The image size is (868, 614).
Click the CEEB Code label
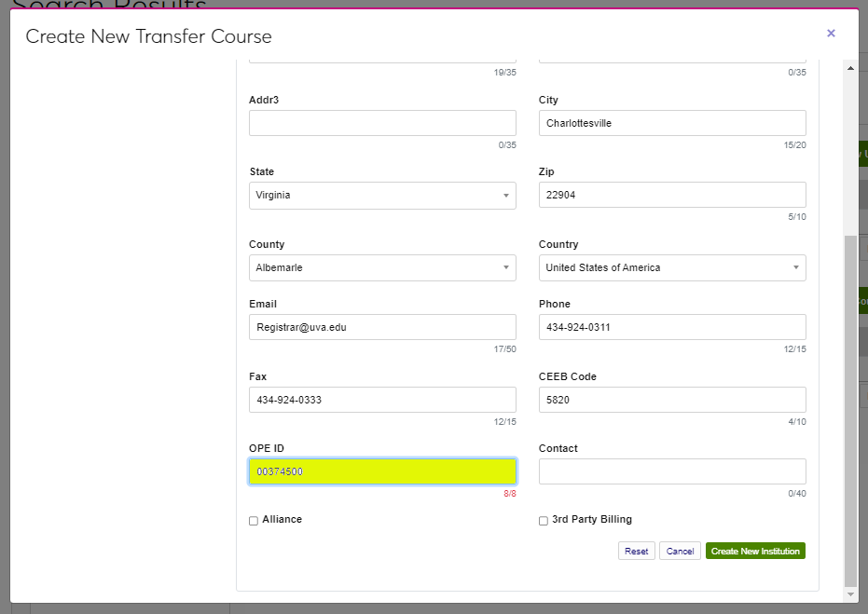point(568,376)
